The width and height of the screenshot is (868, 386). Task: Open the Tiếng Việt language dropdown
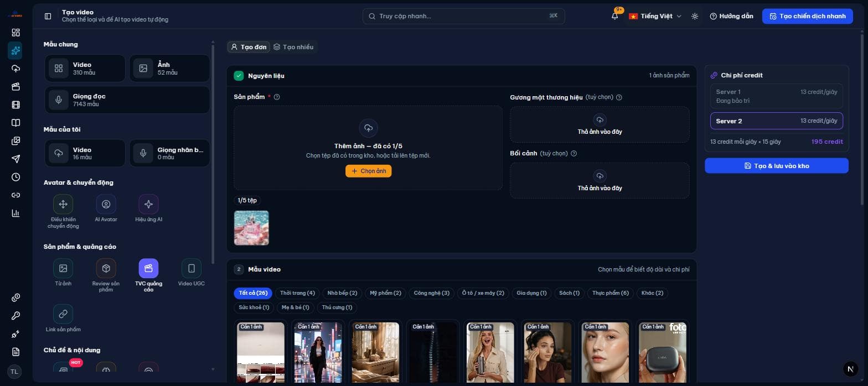coord(655,16)
